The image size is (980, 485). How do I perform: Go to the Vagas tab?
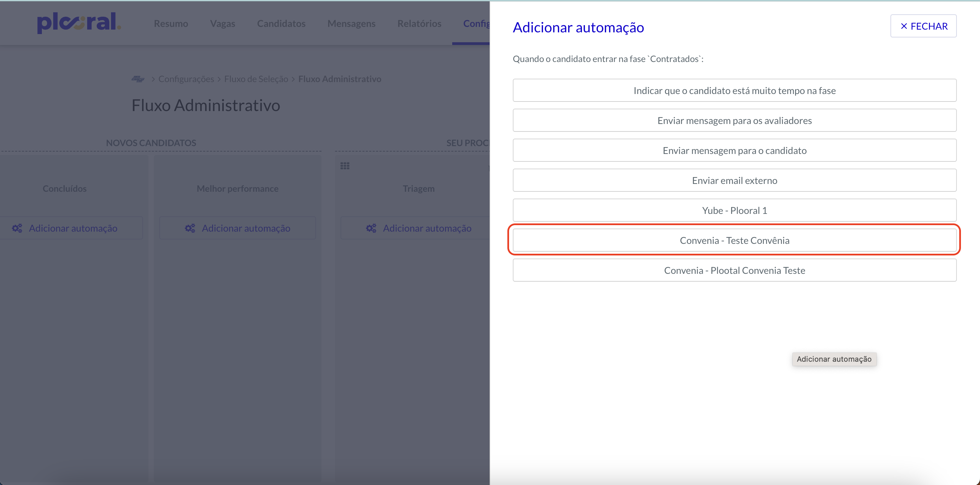coord(223,24)
